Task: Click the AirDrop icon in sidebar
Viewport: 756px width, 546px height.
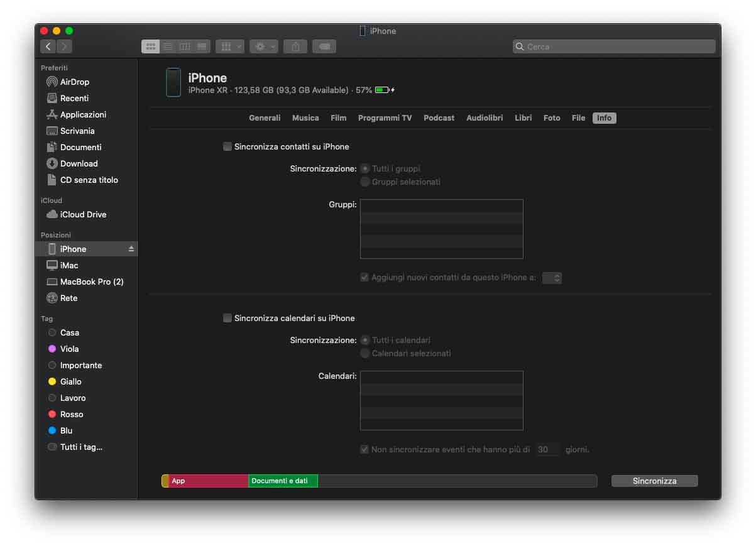Action: (52, 82)
